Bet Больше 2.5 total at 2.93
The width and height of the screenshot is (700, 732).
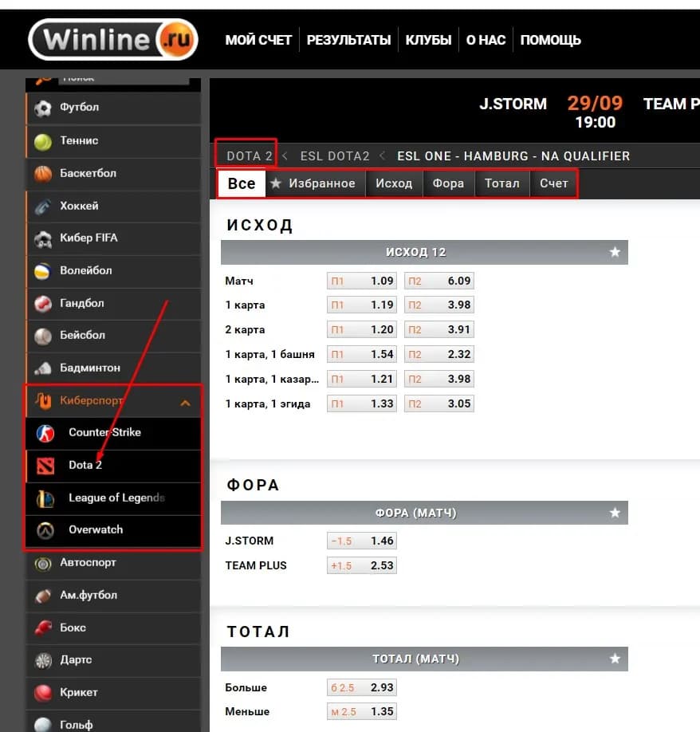point(362,687)
